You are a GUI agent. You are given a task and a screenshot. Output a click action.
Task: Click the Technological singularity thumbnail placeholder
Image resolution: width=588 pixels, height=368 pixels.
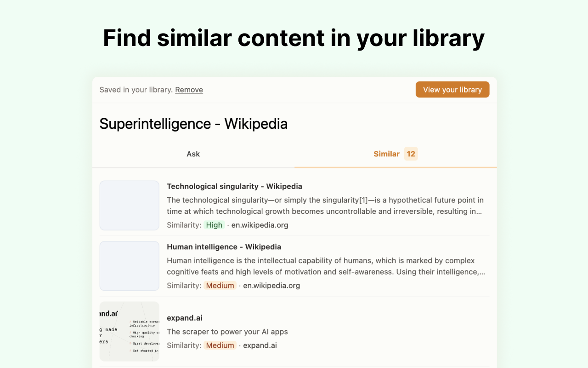pyautogui.click(x=130, y=205)
